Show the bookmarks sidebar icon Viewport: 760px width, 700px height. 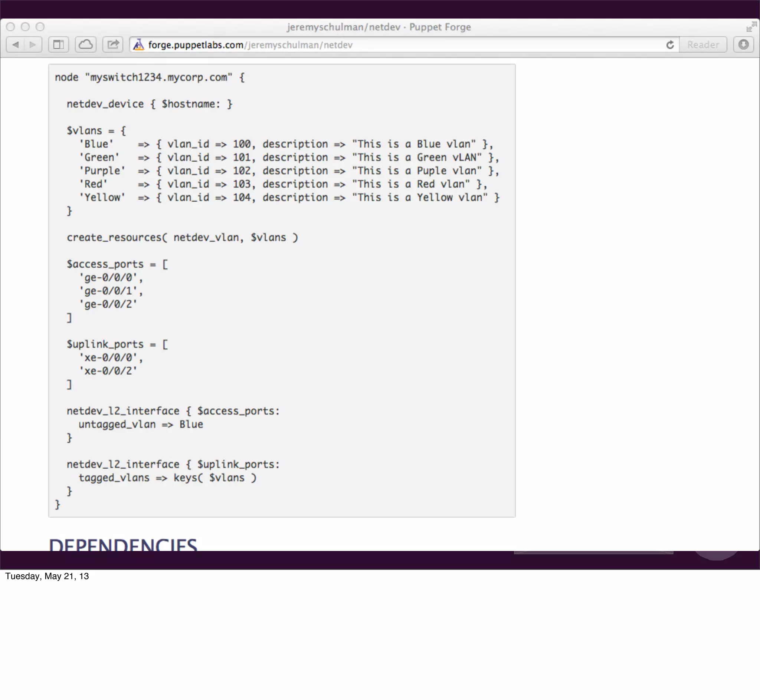[58, 45]
